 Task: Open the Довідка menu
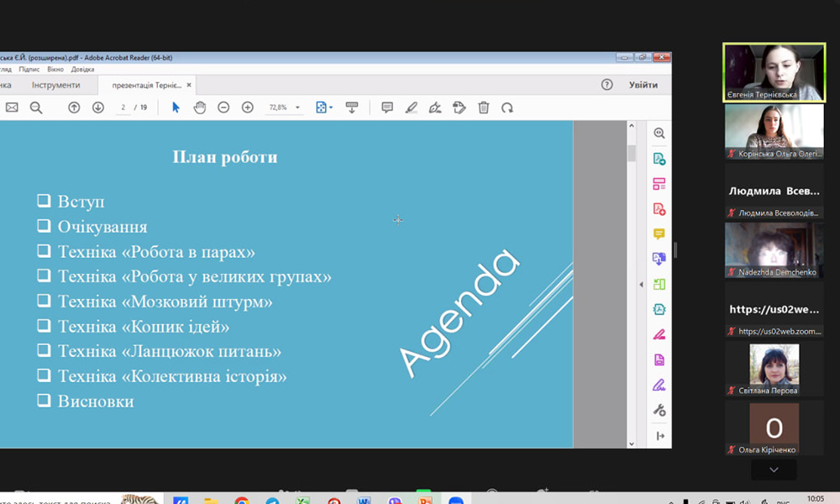(x=82, y=69)
